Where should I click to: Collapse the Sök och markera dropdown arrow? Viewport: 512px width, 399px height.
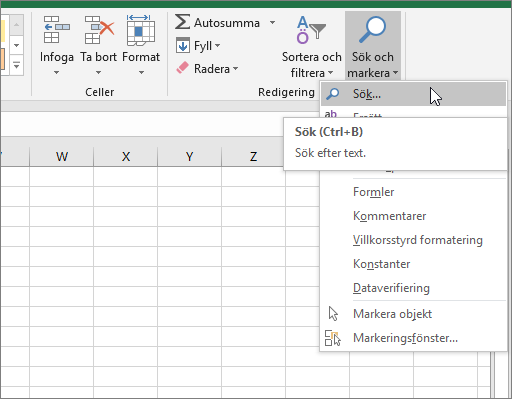(395, 72)
